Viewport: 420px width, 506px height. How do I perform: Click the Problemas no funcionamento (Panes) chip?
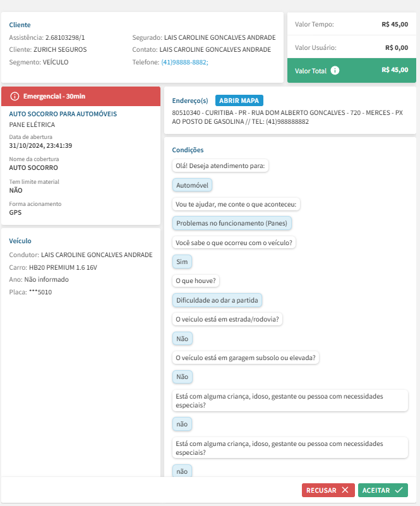click(x=232, y=224)
